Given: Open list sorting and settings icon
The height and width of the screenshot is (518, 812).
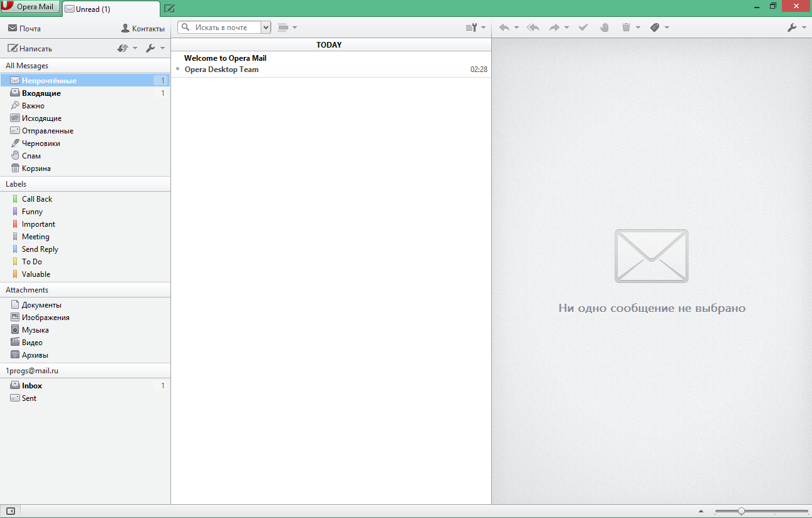Looking at the screenshot, I should click(472, 28).
